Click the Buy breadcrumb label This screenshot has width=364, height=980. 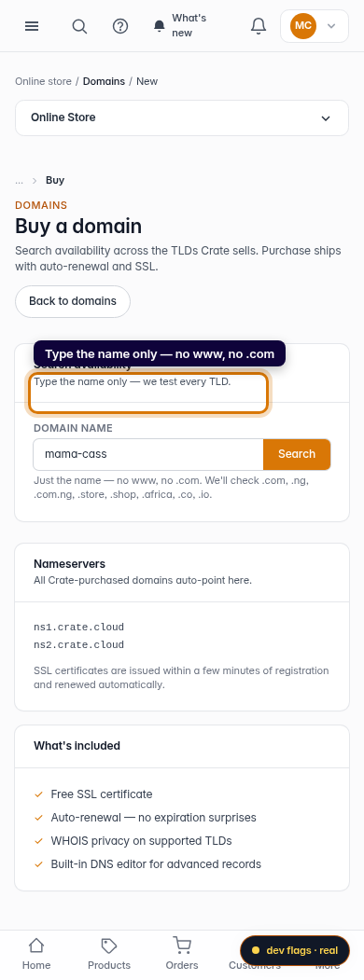(55, 180)
